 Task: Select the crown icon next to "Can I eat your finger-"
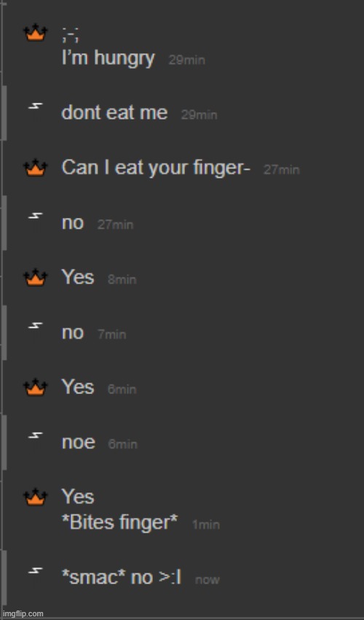point(36,168)
